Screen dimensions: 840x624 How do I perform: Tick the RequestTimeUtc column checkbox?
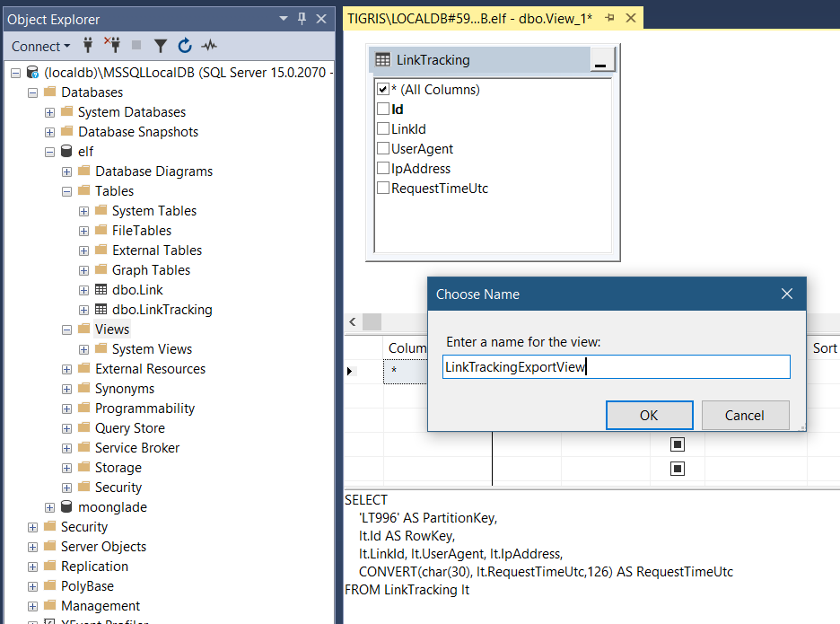(383, 188)
